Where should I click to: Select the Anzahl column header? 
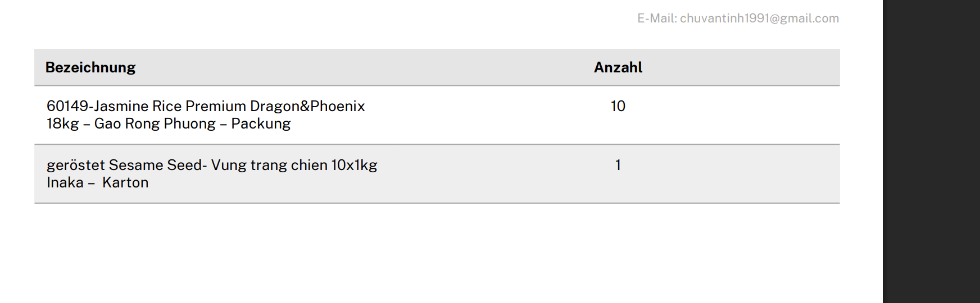(618, 67)
